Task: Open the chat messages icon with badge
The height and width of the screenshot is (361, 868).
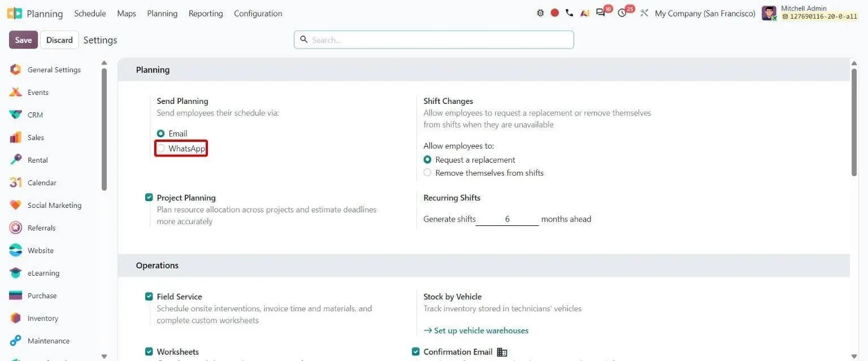Action: point(601,13)
